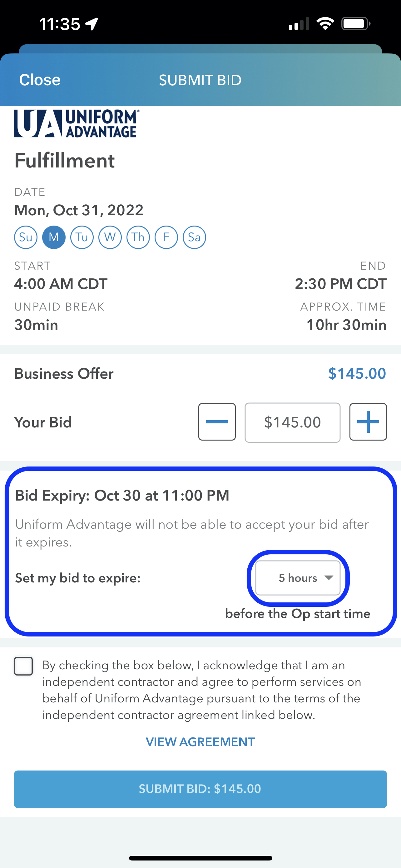Tap the $145.00 bid amount field

293,422
